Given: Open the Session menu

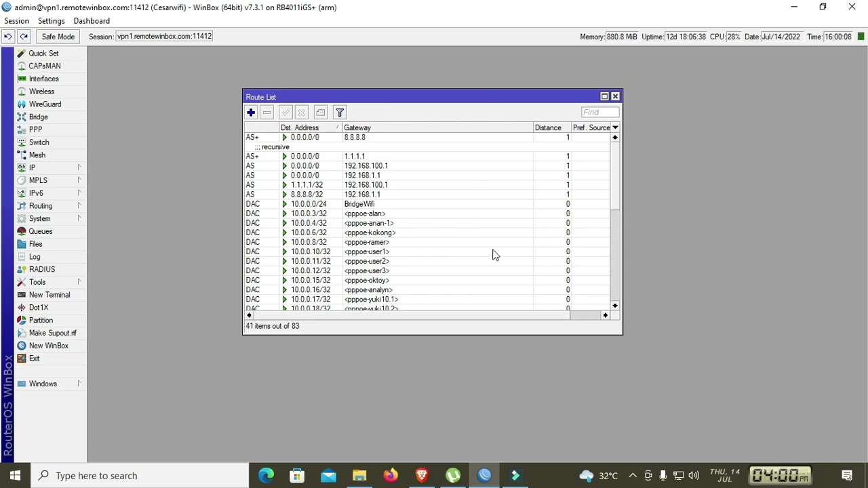Looking at the screenshot, I should point(16,21).
